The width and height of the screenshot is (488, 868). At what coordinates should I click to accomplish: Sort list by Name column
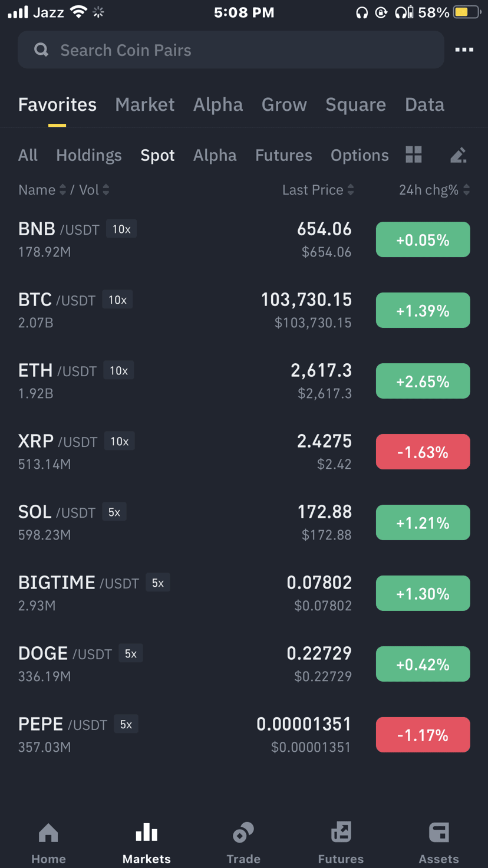[42, 190]
